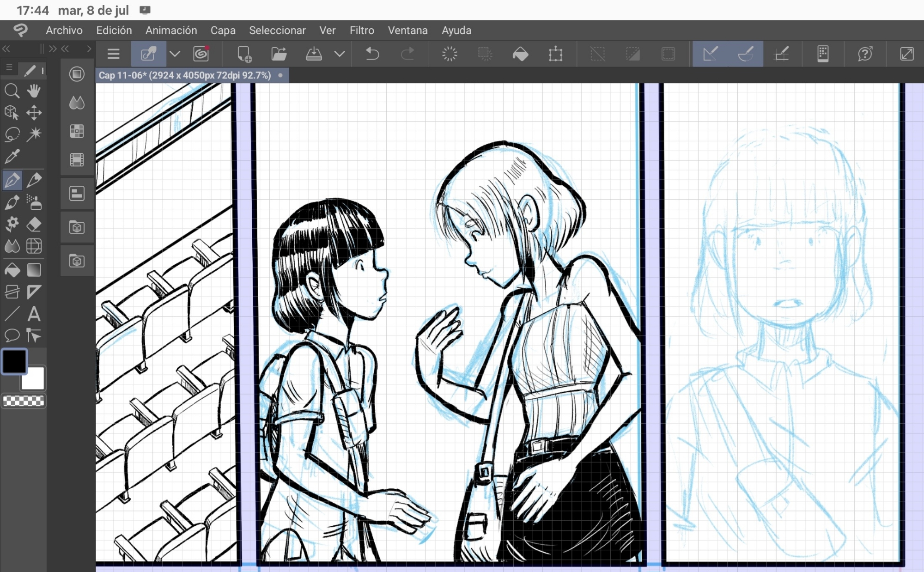Expand dropdown arrow next to Save icon
924x572 pixels.
click(x=340, y=54)
